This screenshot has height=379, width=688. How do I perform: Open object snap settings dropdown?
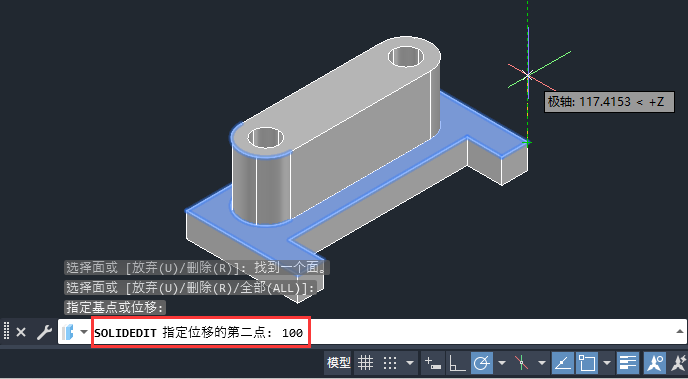pos(607,363)
